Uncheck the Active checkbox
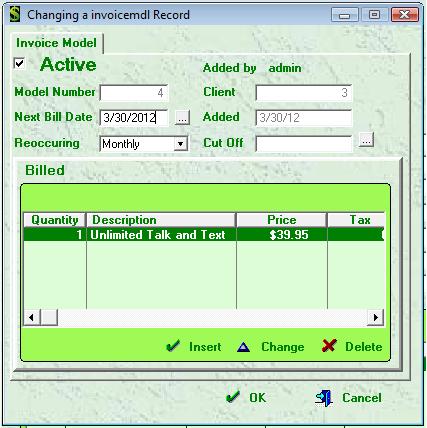Screen dimensions: 427x428 (x=19, y=63)
